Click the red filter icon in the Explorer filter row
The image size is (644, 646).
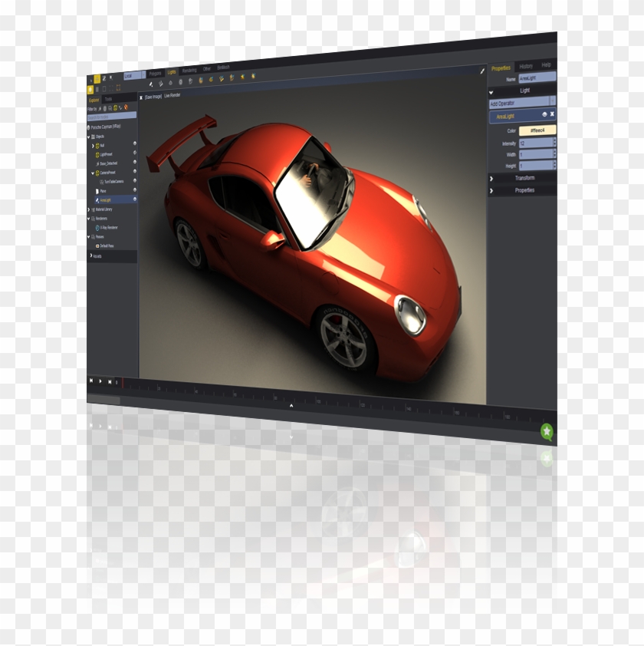tap(125, 107)
